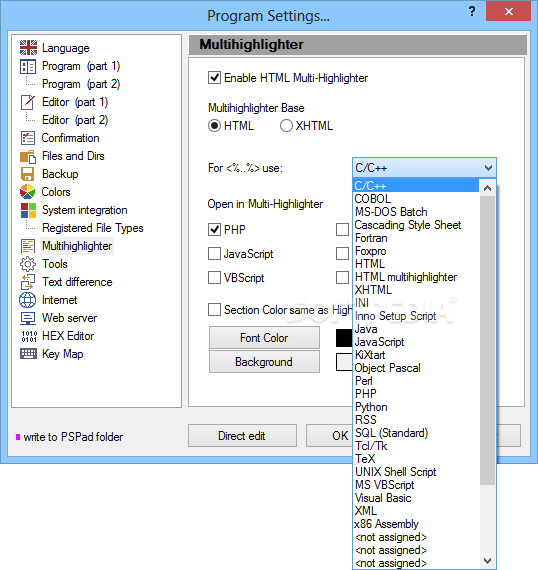Open the Key Map settings page
This screenshot has width=538, height=570.
point(63,354)
